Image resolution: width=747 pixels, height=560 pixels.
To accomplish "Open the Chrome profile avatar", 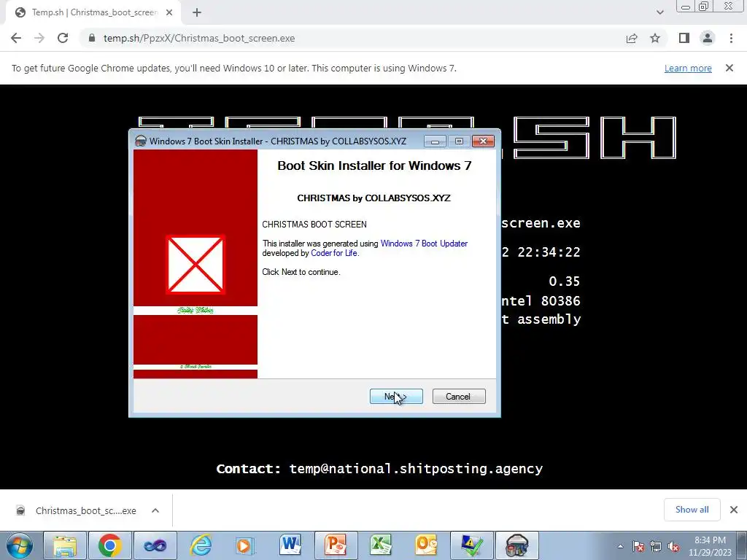I will 708,38.
